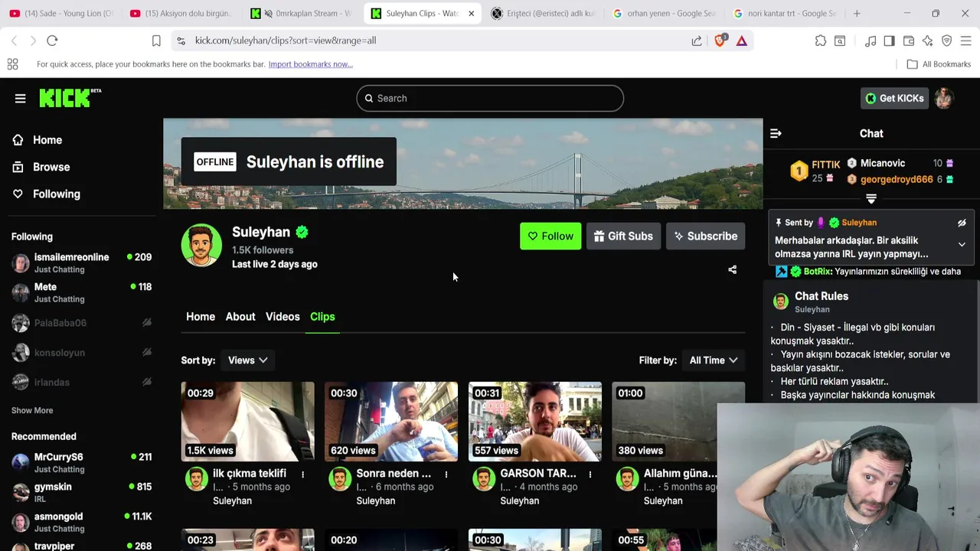This screenshot has height=551, width=980.
Task: Open user profile avatar top right
Action: pyautogui.click(x=944, y=98)
